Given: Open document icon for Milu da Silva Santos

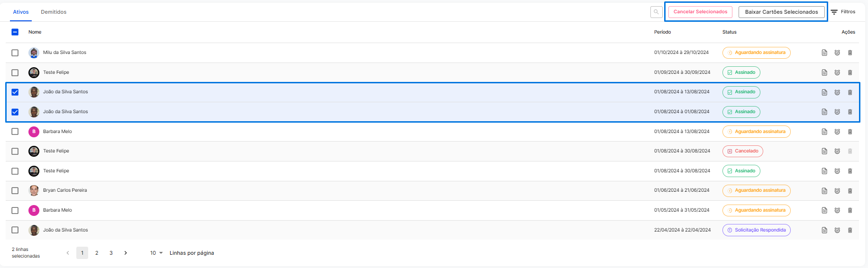Looking at the screenshot, I should (824, 53).
